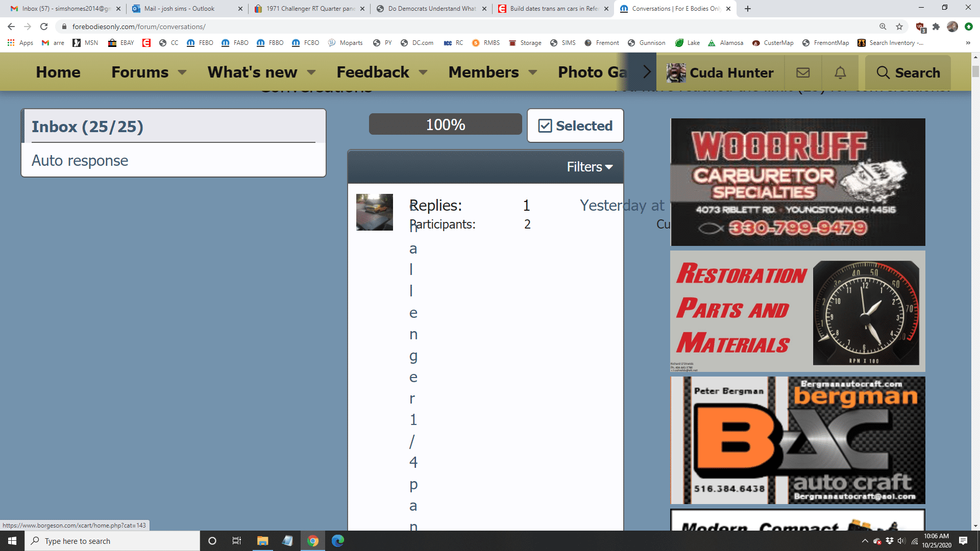The image size is (980, 551).
Task: Open Chrome extensions puzzle icon
Action: coord(936,27)
